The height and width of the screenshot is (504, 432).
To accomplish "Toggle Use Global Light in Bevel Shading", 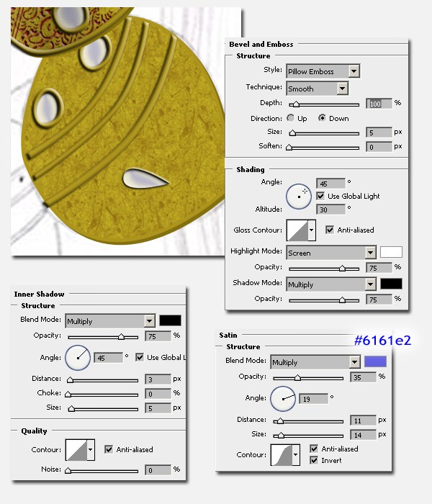I will coord(320,196).
